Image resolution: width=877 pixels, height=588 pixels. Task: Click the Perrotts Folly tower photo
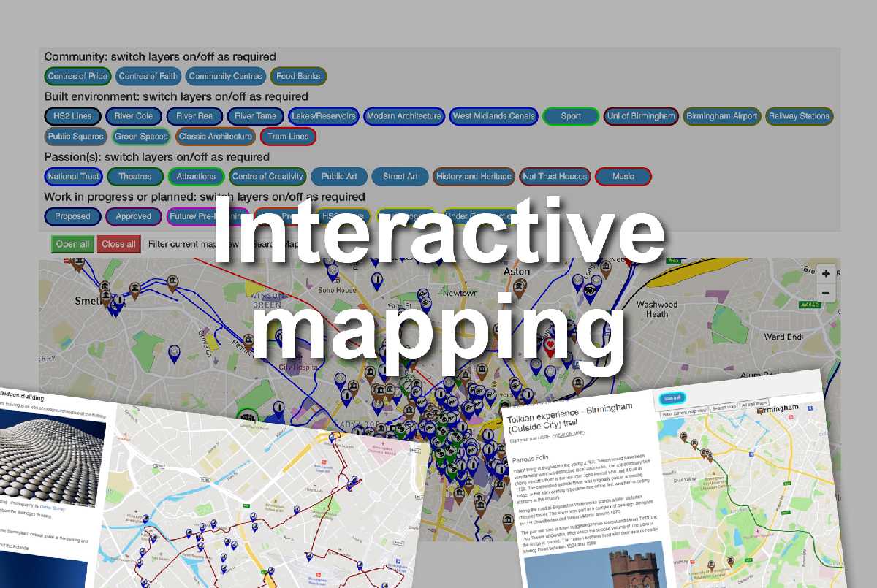click(620, 566)
